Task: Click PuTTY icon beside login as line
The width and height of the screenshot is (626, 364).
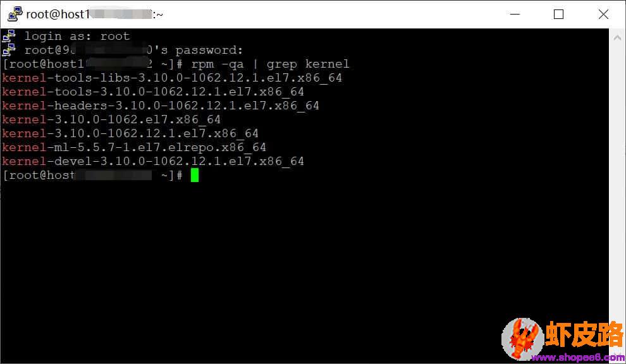Action: pos(9,36)
